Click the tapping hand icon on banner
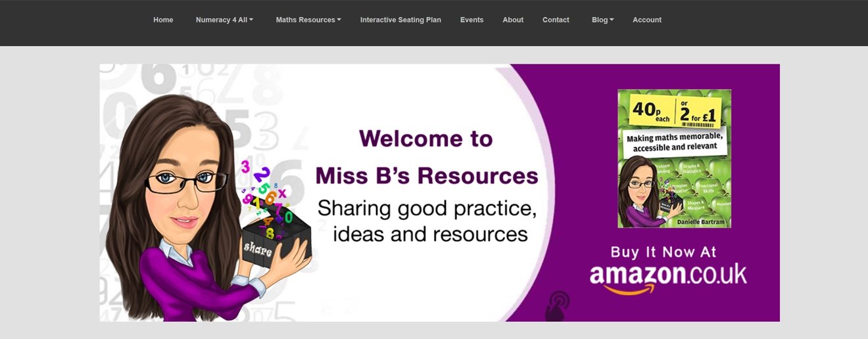Viewport: 868px width, 339px height. 559,305
